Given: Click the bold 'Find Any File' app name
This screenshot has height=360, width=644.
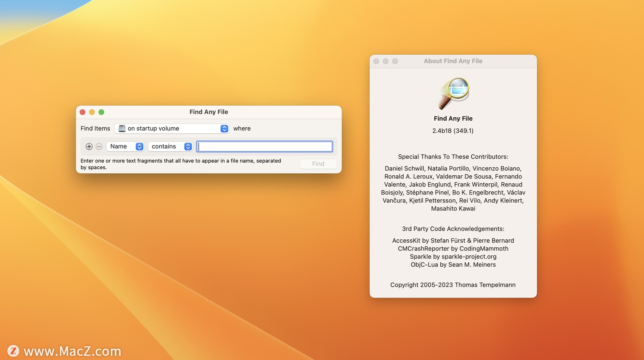Looking at the screenshot, I should (x=453, y=118).
